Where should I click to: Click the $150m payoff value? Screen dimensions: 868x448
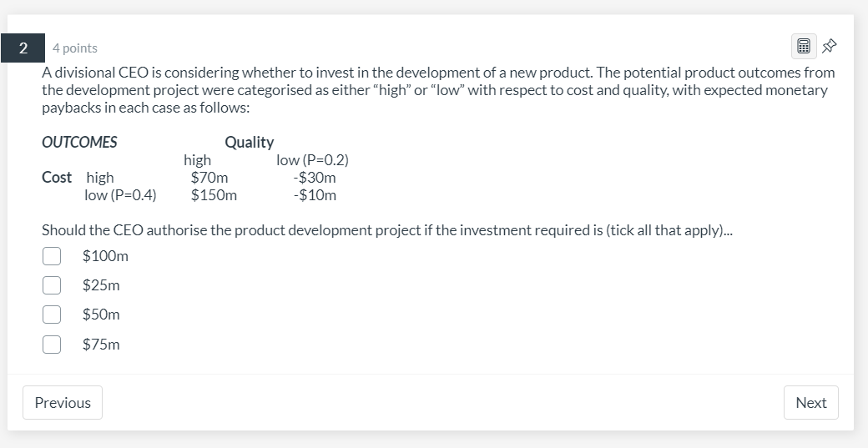(214, 195)
